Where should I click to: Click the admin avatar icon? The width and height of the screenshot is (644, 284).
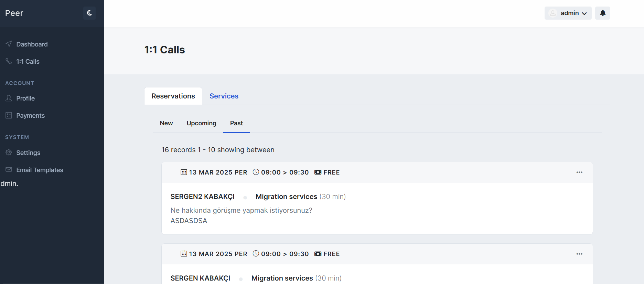tap(553, 13)
